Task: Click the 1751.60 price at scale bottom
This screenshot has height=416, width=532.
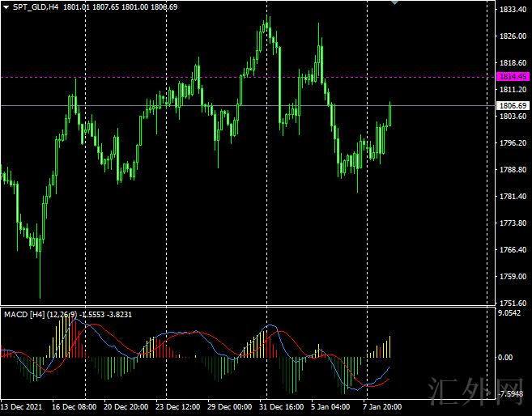Action: [x=513, y=303]
